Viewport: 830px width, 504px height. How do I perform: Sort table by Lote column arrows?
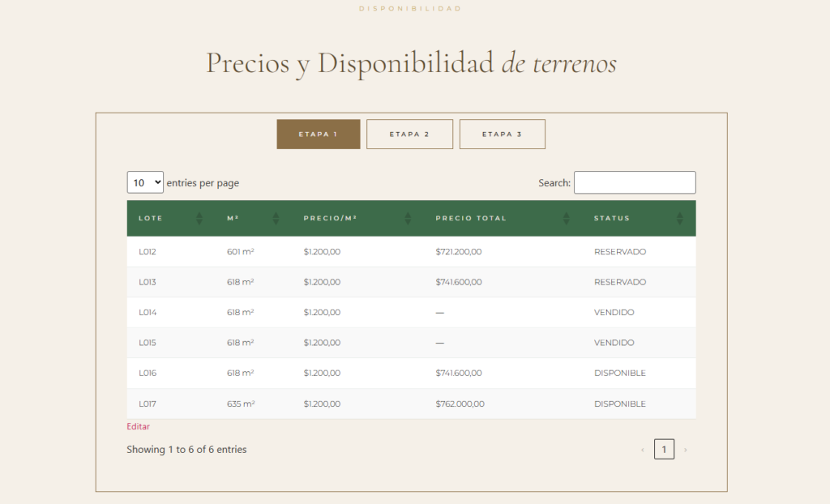pyautogui.click(x=199, y=218)
